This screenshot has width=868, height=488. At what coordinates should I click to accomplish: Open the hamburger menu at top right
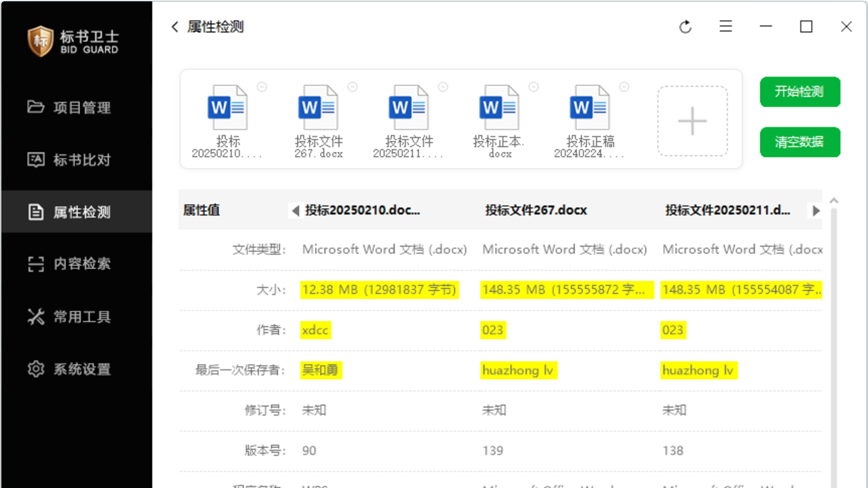pyautogui.click(x=726, y=26)
